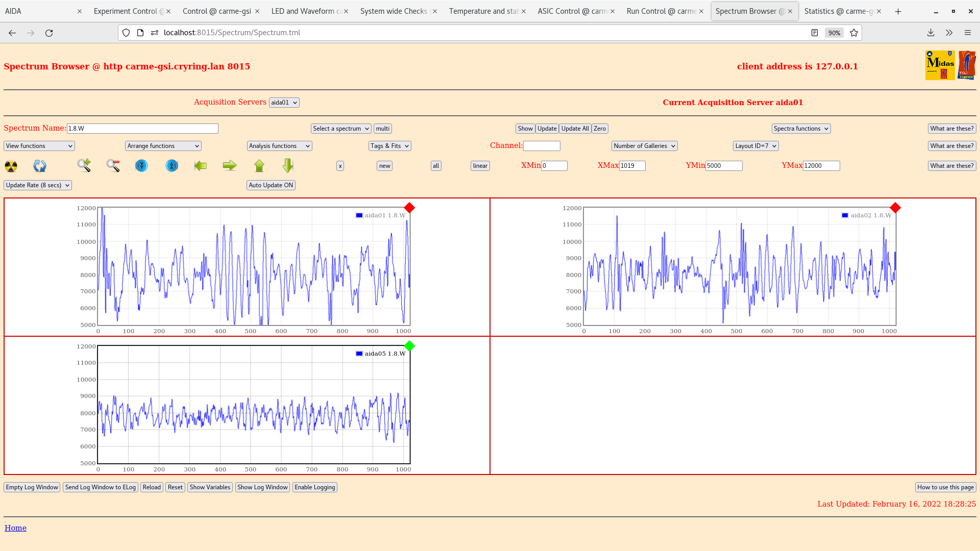Click the radiation hazard icon
980x551 pixels.
[x=11, y=166]
